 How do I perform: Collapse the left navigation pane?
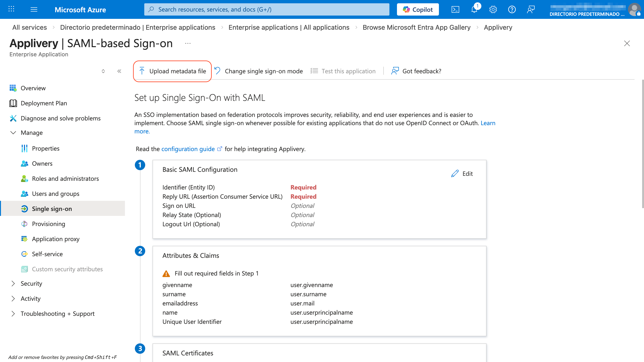pyautogui.click(x=119, y=71)
